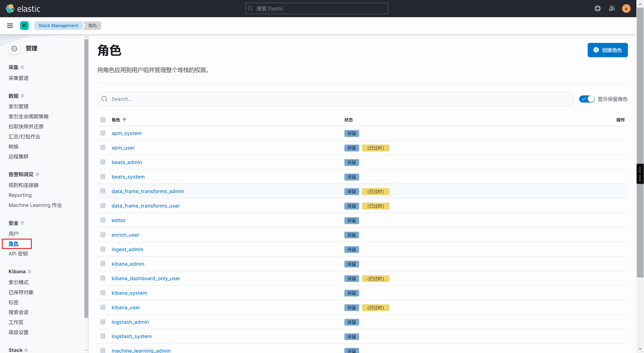644x353 pixels.
Task: Open 已保存对象 in sidebar
Action: [x=21, y=292]
